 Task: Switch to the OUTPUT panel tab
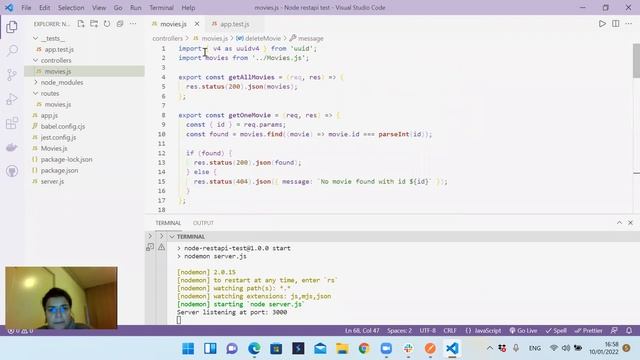click(x=203, y=223)
